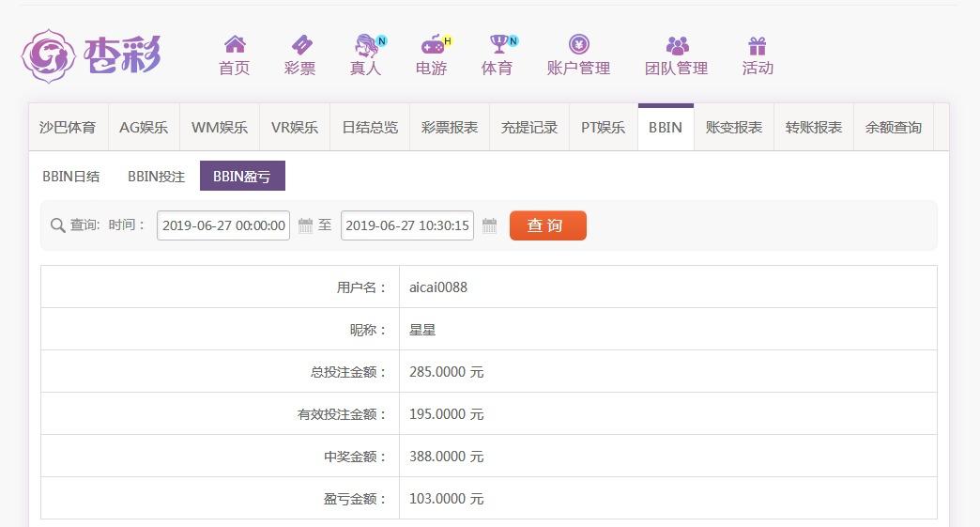The image size is (980, 527).
Task: Open the 团队管理 people icon
Action: [x=677, y=45]
